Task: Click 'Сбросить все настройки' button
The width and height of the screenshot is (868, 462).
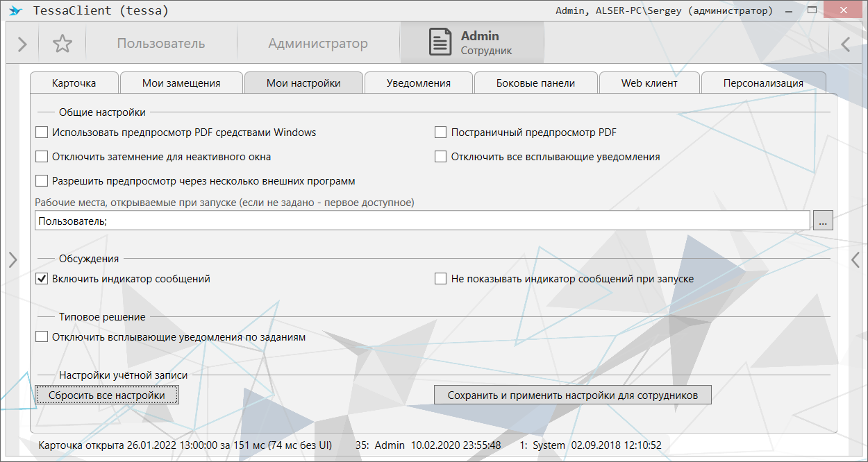Action: [107, 395]
